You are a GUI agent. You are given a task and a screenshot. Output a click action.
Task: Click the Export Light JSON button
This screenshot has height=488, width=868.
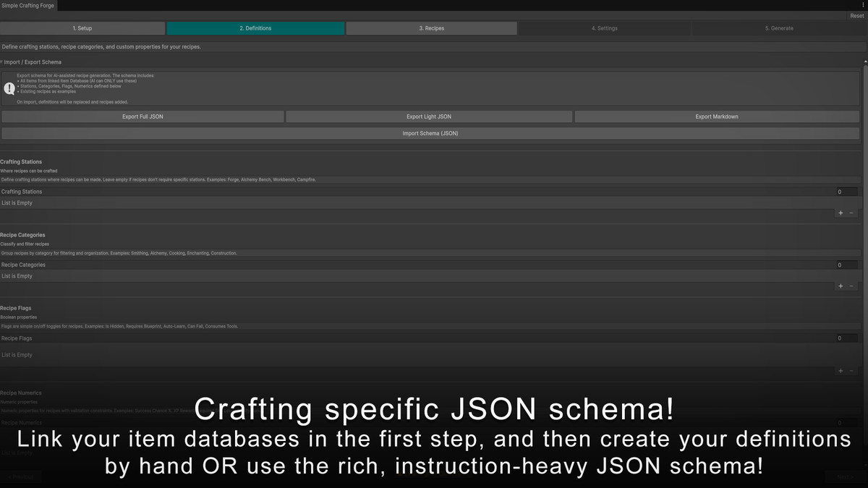pos(431,116)
